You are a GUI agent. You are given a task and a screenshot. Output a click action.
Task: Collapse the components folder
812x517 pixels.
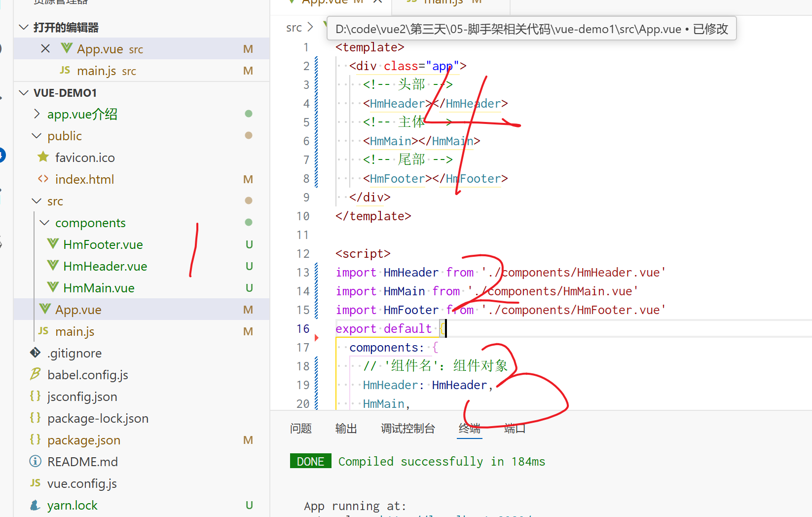coord(44,223)
